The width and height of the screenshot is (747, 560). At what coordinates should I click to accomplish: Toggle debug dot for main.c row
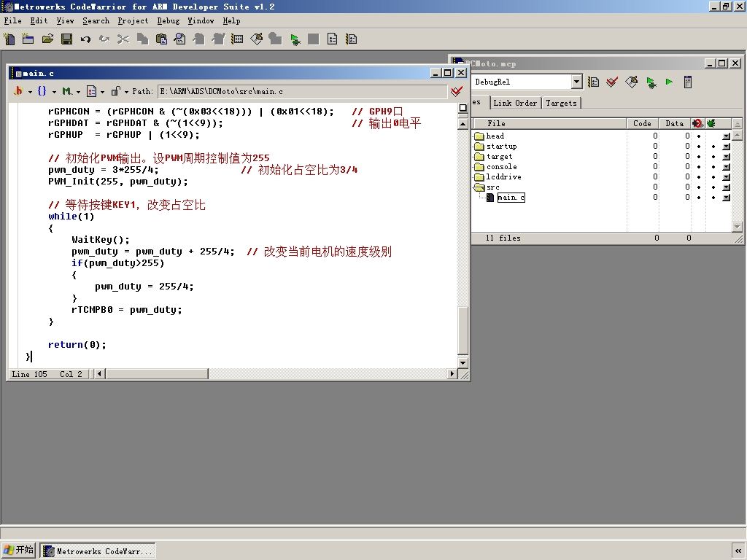[x=713, y=197]
